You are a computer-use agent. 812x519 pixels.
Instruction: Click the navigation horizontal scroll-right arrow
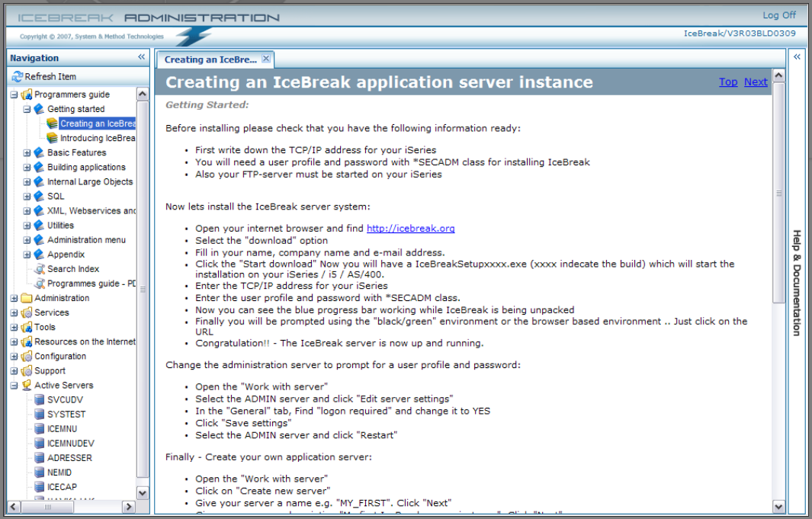tap(128, 507)
